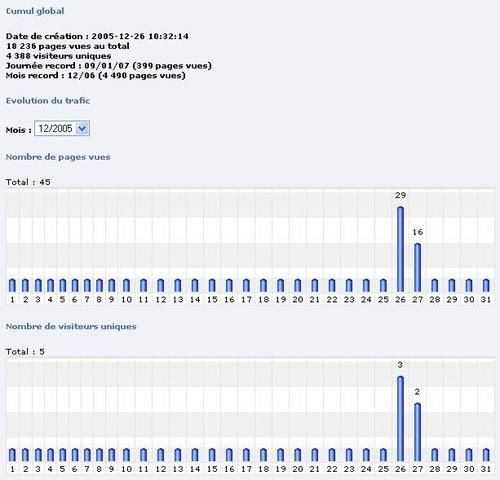Click day 27 bar in visiteurs uniques chart
Viewport: 500px width, 480px height.
coord(417,432)
